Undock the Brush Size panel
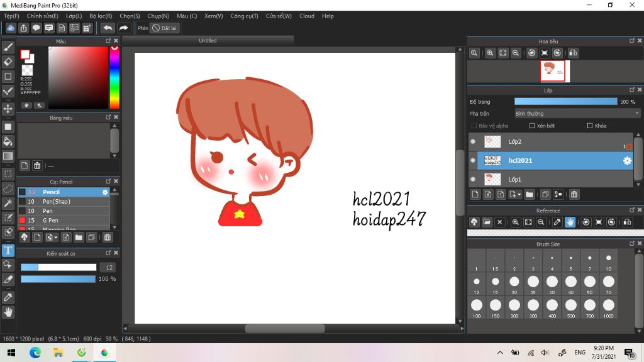The width and height of the screenshot is (644, 362). (631, 244)
